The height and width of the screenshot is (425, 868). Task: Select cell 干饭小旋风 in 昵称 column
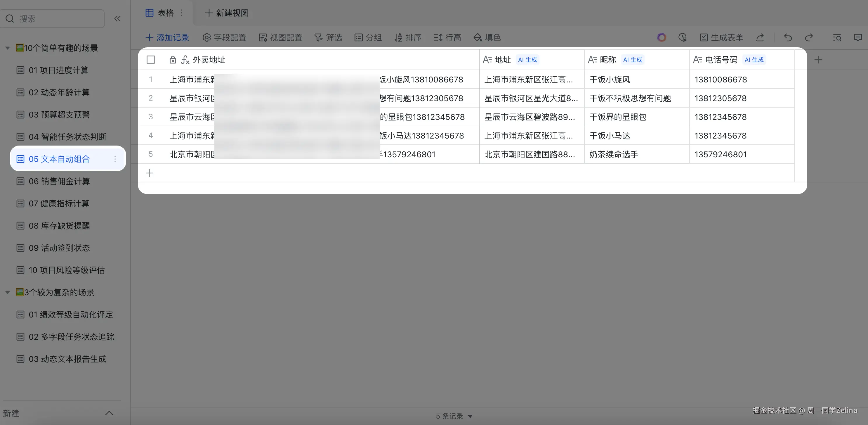[x=636, y=80]
